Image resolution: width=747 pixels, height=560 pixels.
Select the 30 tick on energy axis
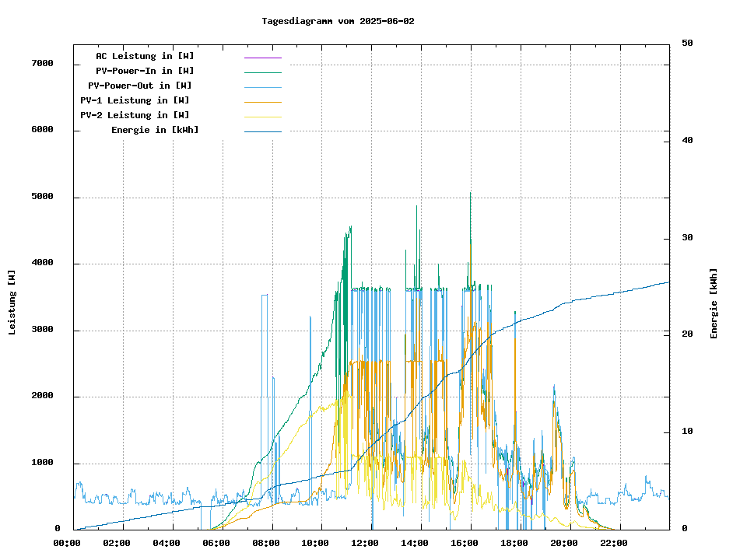[687, 237]
